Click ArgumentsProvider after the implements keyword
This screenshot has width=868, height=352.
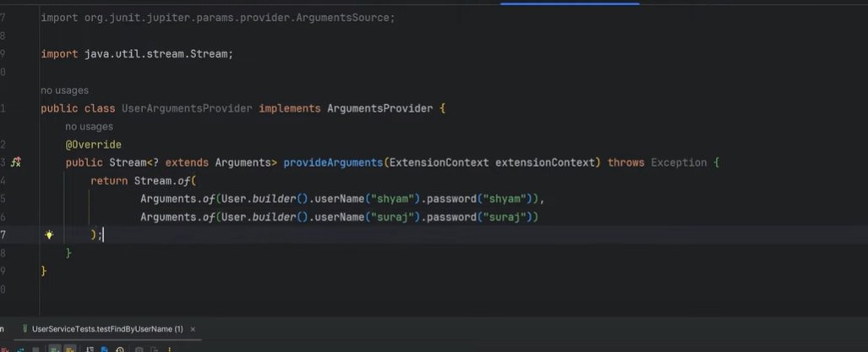point(379,108)
